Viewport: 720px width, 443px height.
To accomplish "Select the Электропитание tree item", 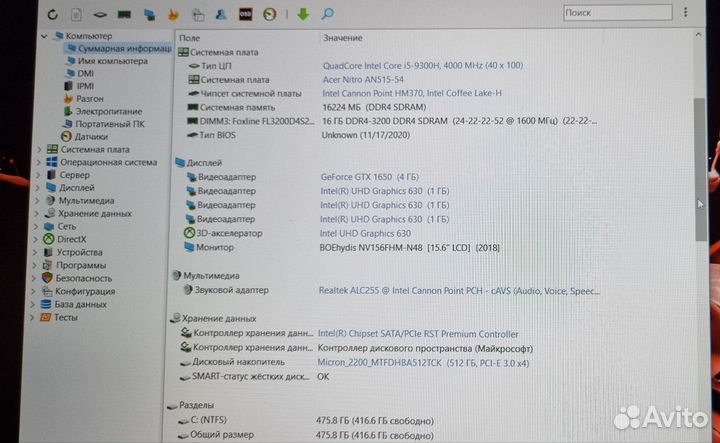I will click(x=102, y=111).
